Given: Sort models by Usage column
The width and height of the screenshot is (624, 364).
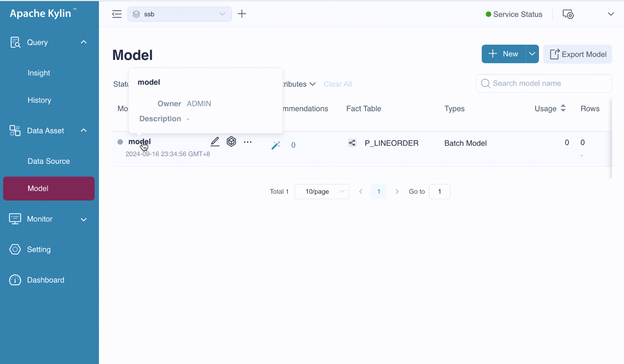Looking at the screenshot, I should [x=563, y=108].
